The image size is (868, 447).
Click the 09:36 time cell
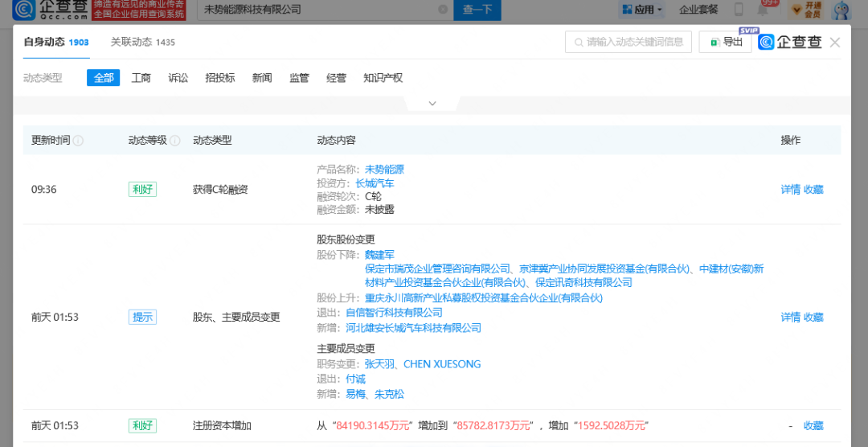coord(43,190)
